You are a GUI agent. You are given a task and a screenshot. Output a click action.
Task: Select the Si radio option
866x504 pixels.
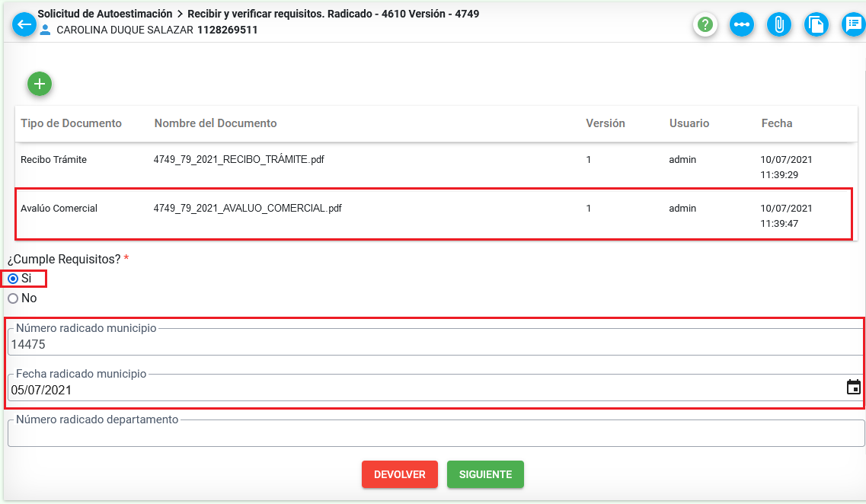(13, 279)
